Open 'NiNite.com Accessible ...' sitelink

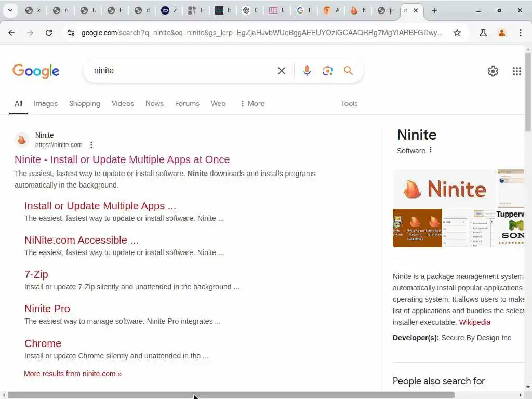coord(82,240)
